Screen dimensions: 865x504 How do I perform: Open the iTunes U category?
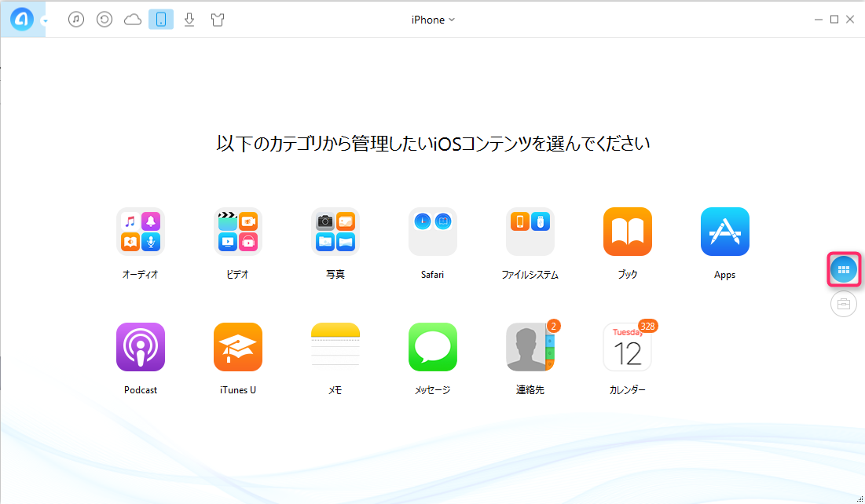[238, 347]
